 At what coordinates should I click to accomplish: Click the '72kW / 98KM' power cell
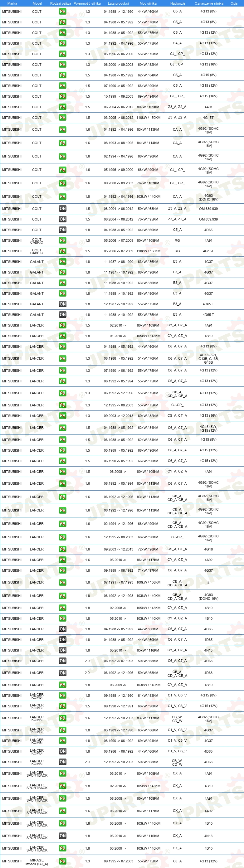pos(148,549)
